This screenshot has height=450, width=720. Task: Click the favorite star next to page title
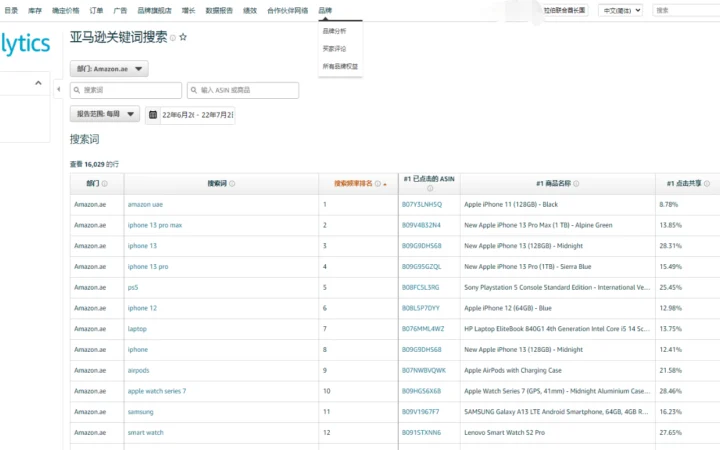click(x=183, y=37)
